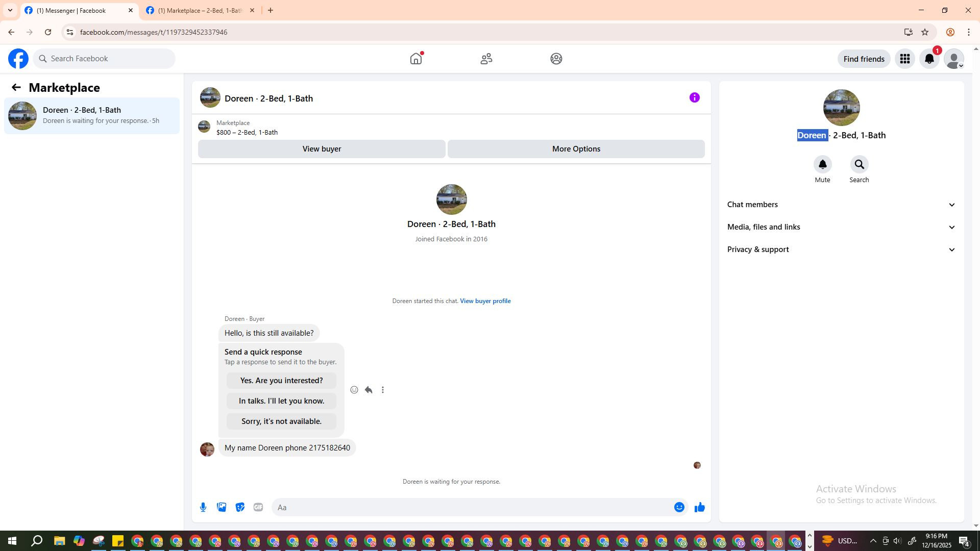Open the $800 – 2-Bed, 1-Bath listing
This screenshot has height=551, width=980.
pyautogui.click(x=247, y=133)
